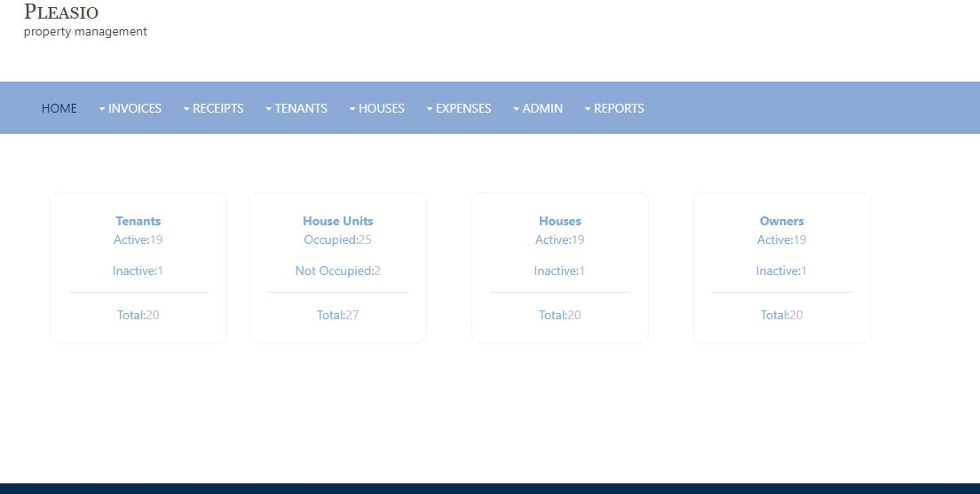Image resolution: width=980 pixels, height=494 pixels.
Task: Go to the HOME navigation item
Action: click(x=59, y=108)
